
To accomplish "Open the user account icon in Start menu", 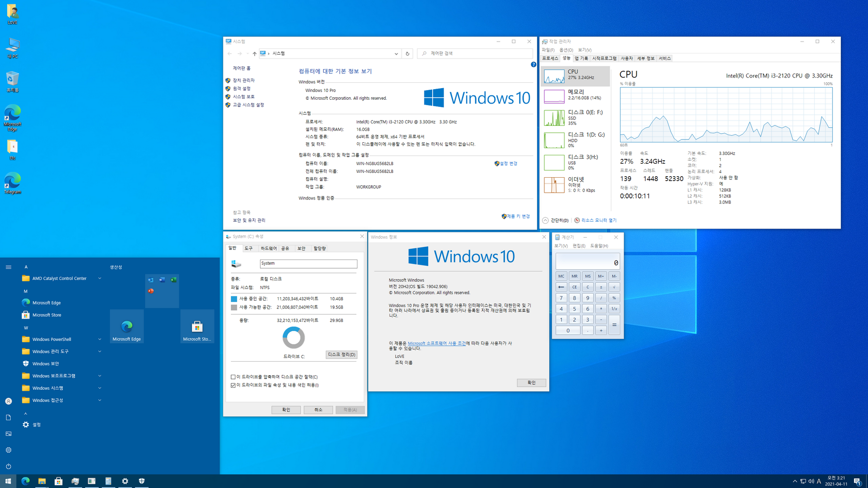I will pos(8,401).
